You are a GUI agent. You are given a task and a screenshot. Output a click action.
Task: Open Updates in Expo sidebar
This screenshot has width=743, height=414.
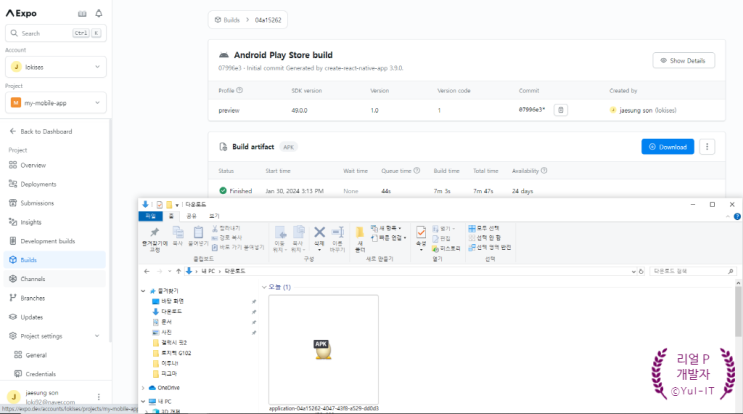click(x=26, y=317)
